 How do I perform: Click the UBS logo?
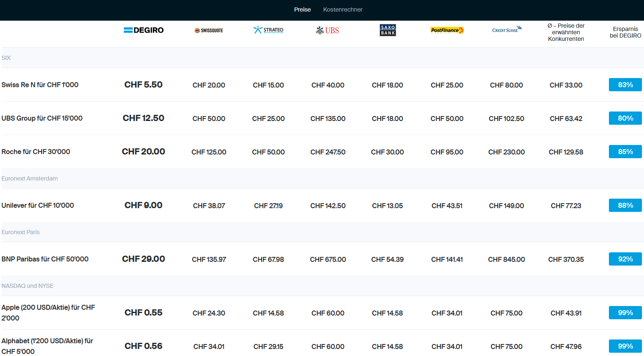point(328,30)
